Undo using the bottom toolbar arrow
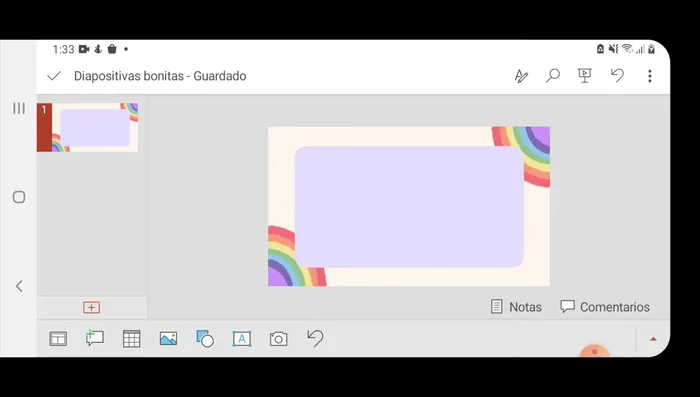Image resolution: width=700 pixels, height=397 pixels. click(315, 338)
